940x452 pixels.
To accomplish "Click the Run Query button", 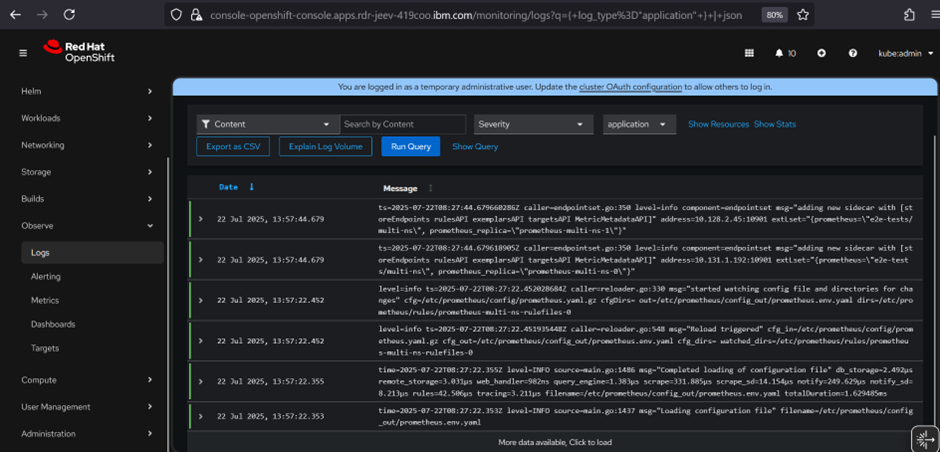I will [x=411, y=146].
